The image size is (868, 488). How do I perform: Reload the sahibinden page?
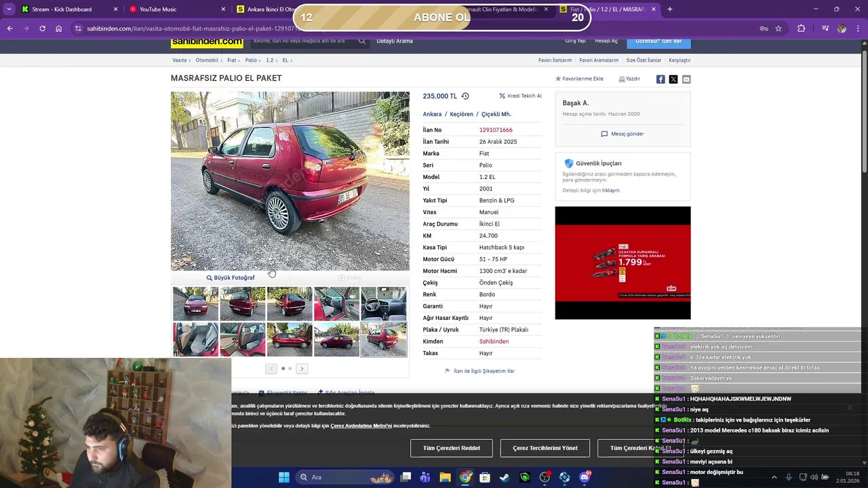point(42,28)
